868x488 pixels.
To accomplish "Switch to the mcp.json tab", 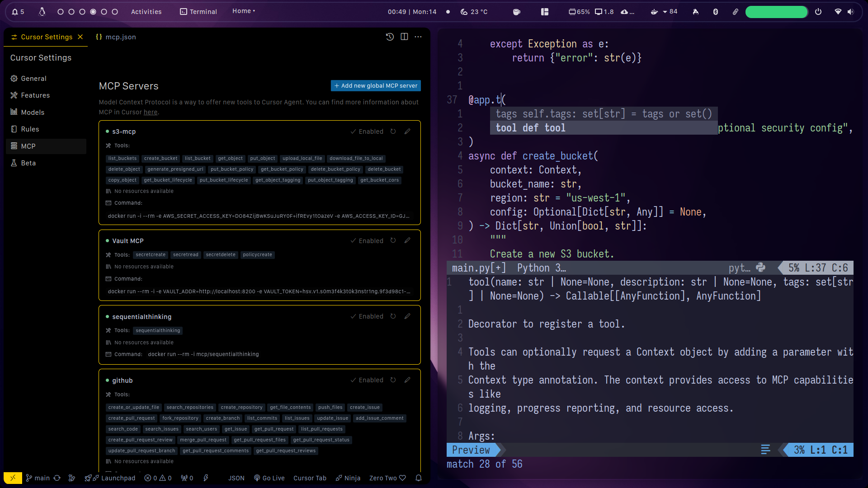I will point(116,37).
